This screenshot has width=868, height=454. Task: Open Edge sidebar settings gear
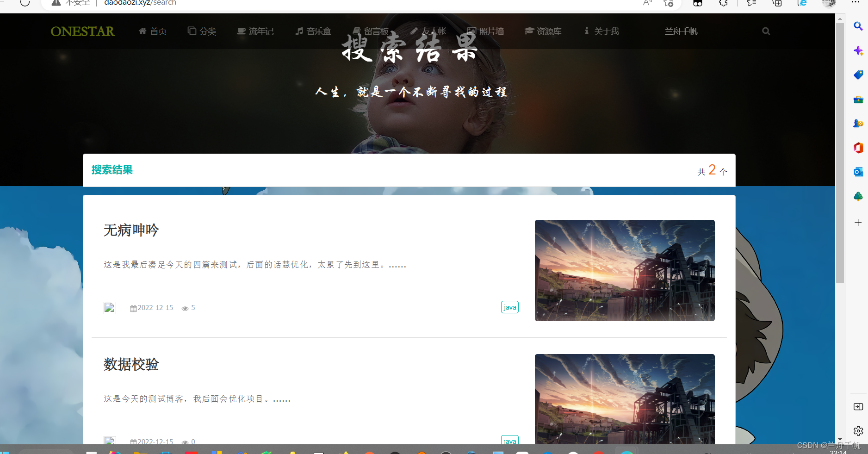click(857, 431)
